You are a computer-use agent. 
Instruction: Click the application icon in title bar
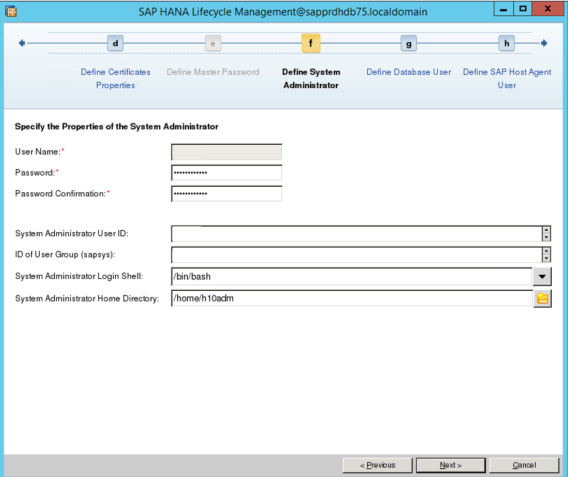[x=11, y=12]
